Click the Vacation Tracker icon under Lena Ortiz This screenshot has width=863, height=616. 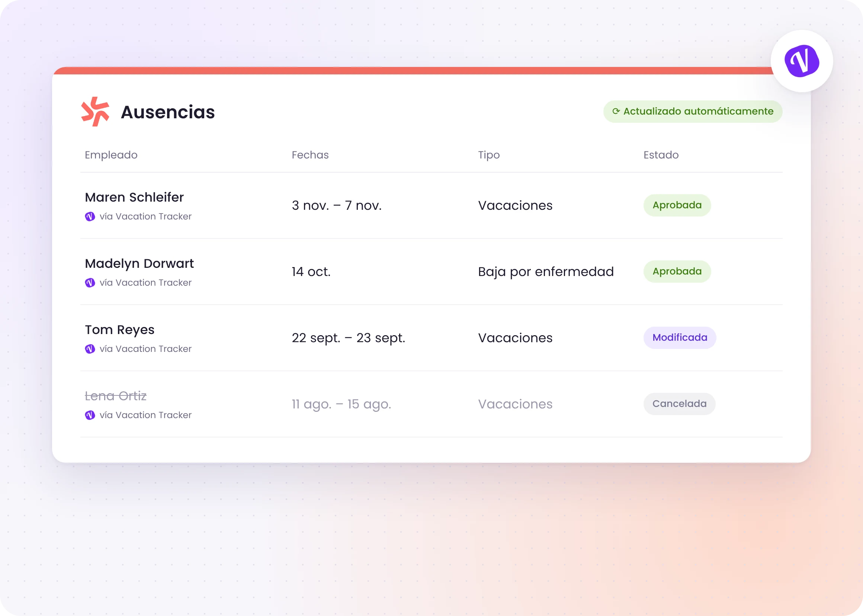90,415
